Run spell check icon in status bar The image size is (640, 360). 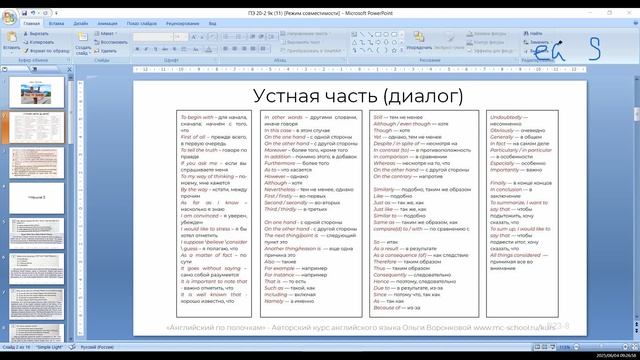tap(72, 347)
